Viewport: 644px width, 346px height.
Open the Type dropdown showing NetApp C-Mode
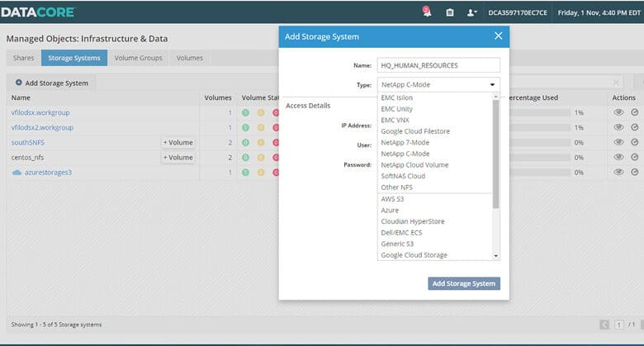(438, 85)
